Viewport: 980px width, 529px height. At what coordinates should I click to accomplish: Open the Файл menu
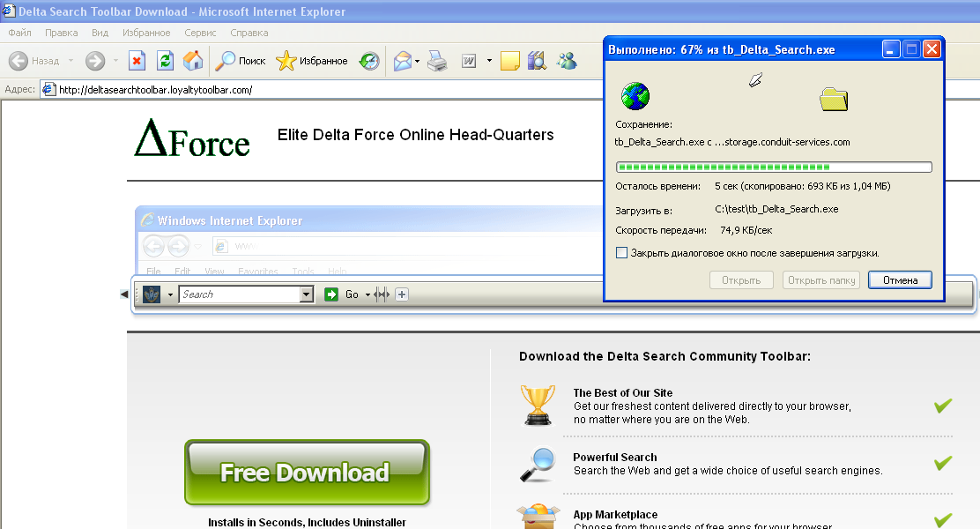coord(19,33)
